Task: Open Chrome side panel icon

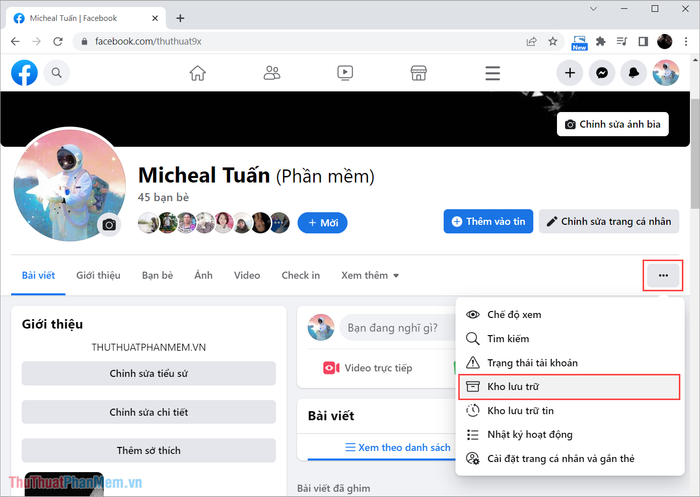Action: pyautogui.click(x=643, y=42)
